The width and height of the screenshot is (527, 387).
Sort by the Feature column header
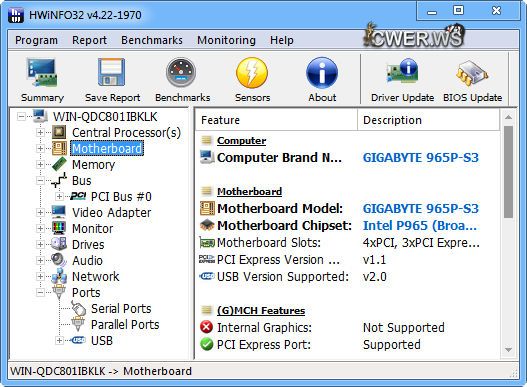(276, 120)
